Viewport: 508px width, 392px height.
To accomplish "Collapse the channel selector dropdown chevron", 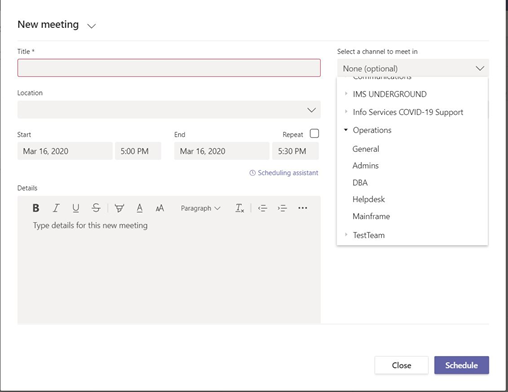I will tap(480, 69).
